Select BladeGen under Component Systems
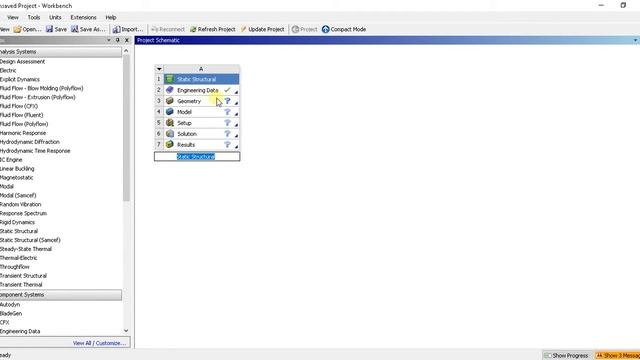The width and height of the screenshot is (640, 360). click(x=11, y=313)
